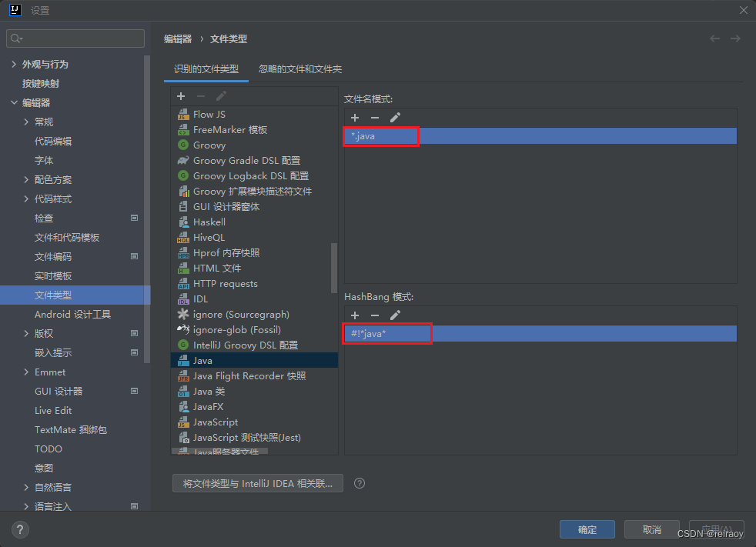Screen dimensions: 756x547
Task: Add a new HashBang pattern
Action: pyautogui.click(x=354, y=315)
